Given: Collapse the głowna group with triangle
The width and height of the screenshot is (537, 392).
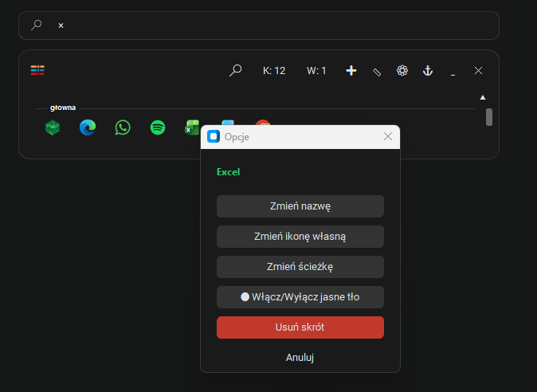Looking at the screenshot, I should coord(483,97).
